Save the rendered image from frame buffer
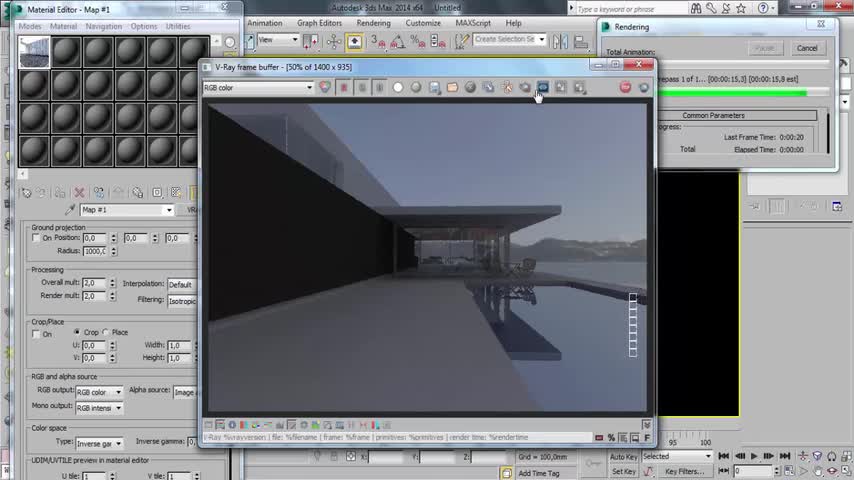 (434, 87)
